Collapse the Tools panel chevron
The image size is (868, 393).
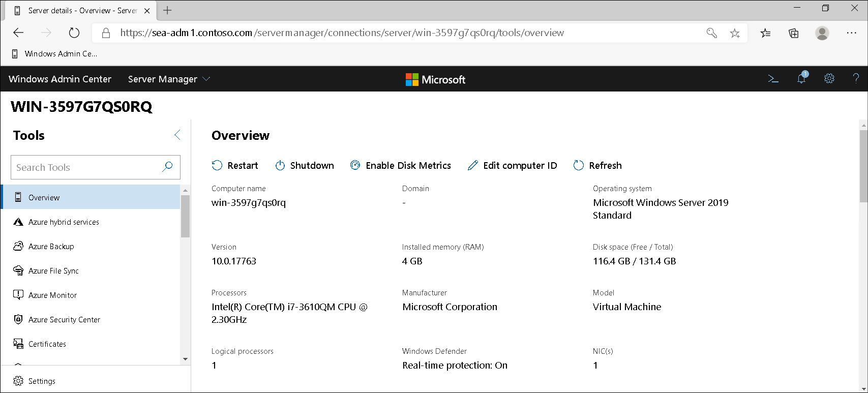(x=177, y=135)
